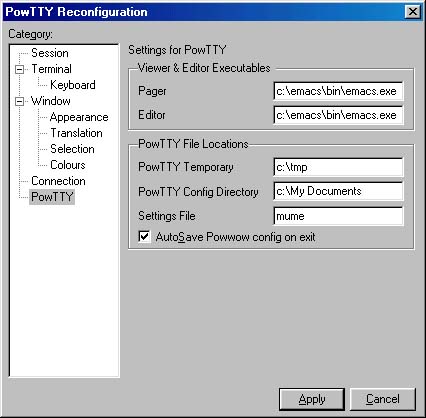Open the Translation settings category

(76, 133)
